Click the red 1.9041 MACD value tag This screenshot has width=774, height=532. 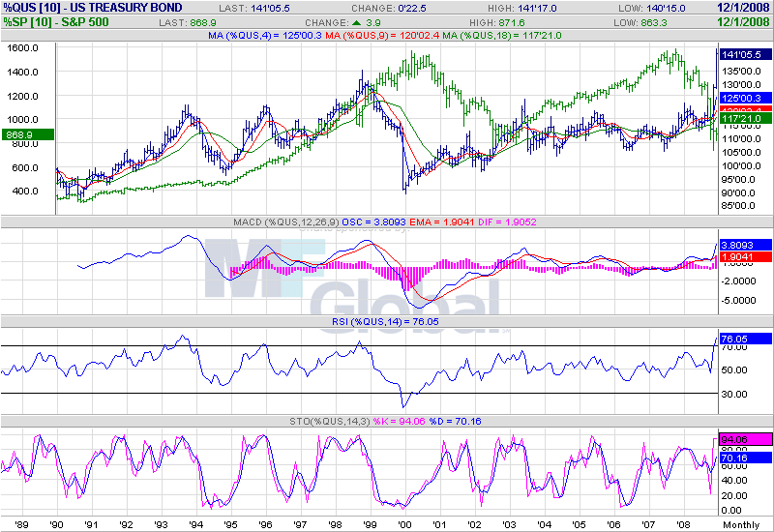pos(745,256)
